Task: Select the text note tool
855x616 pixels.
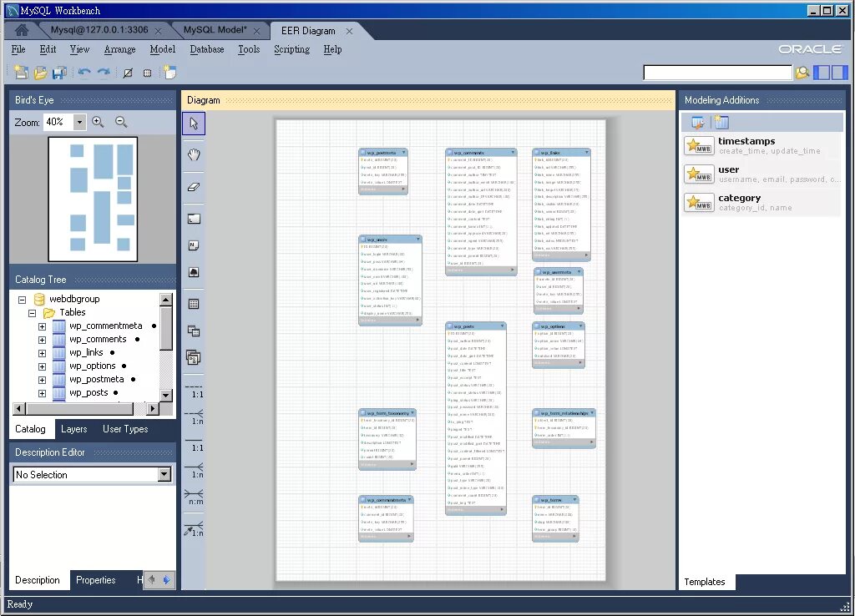Action: tap(194, 245)
